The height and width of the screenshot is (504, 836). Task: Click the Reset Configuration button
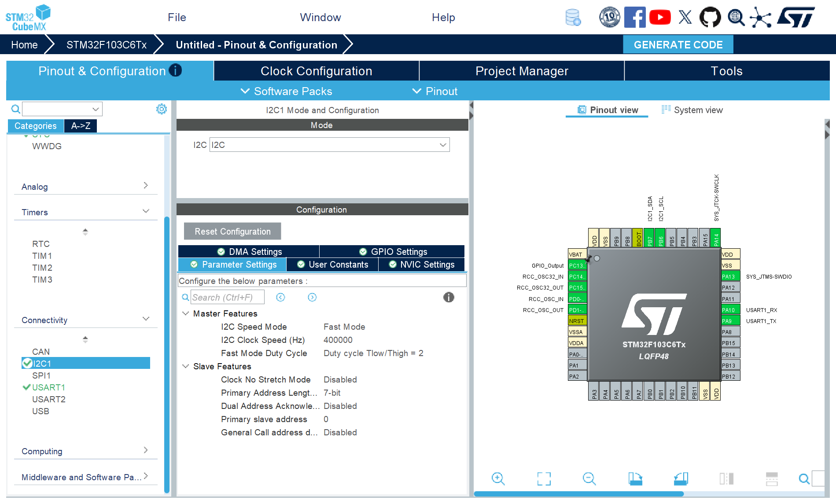[232, 231]
